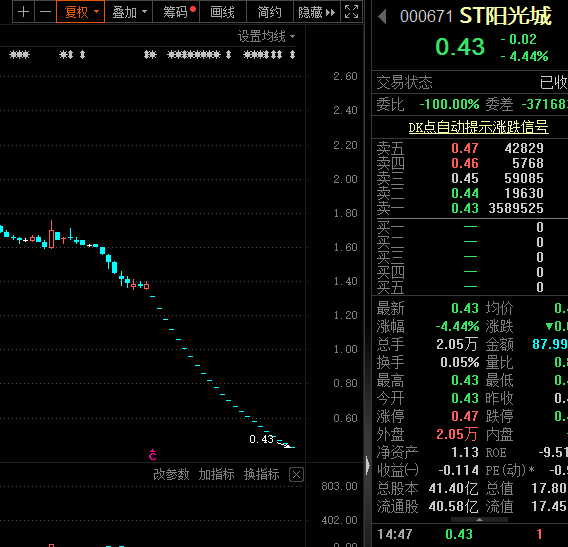Toggle 隐藏 hide panel button
The image size is (568, 547).
click(x=317, y=12)
